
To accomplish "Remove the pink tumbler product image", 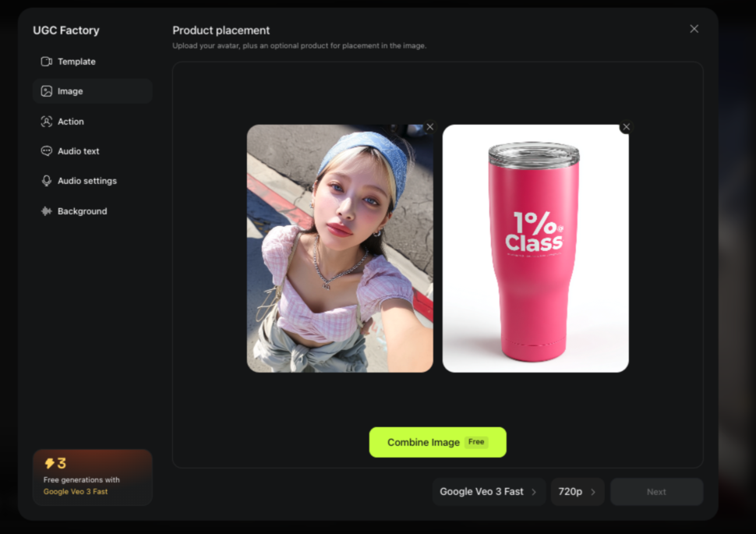I will point(627,127).
